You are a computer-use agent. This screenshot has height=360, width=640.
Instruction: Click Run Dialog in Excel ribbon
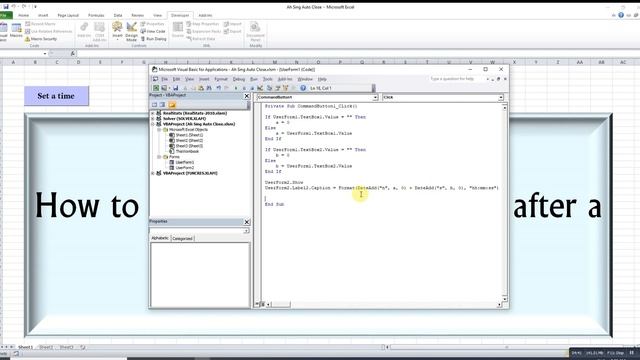tap(153, 39)
